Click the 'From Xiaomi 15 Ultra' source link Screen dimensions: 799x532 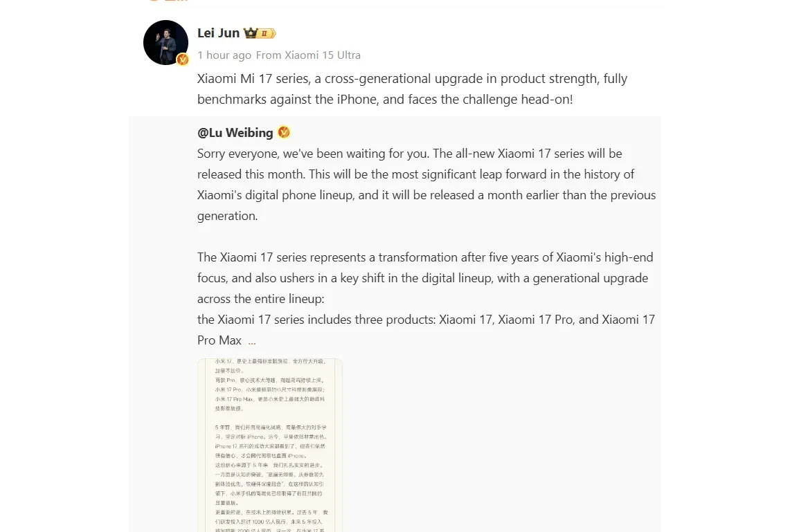coord(308,55)
